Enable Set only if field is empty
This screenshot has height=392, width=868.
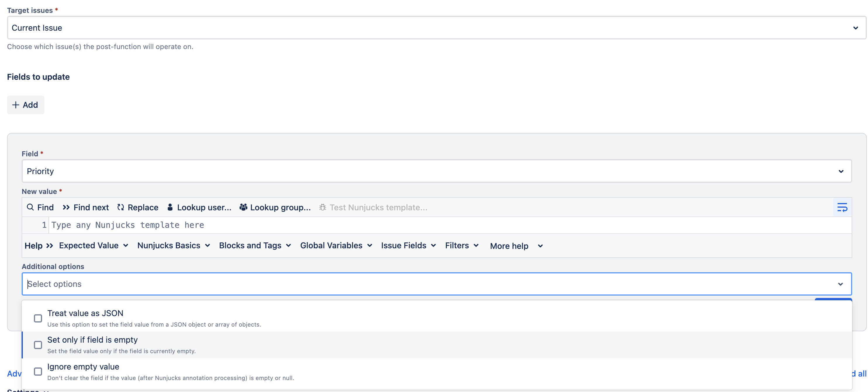click(38, 345)
